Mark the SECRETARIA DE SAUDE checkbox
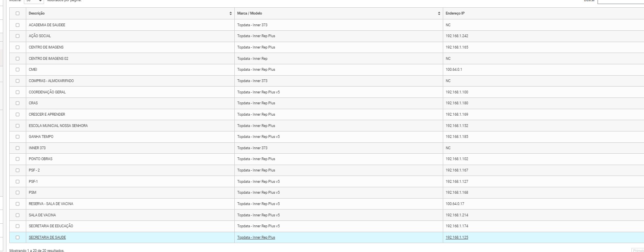The image size is (644, 252). point(17,237)
